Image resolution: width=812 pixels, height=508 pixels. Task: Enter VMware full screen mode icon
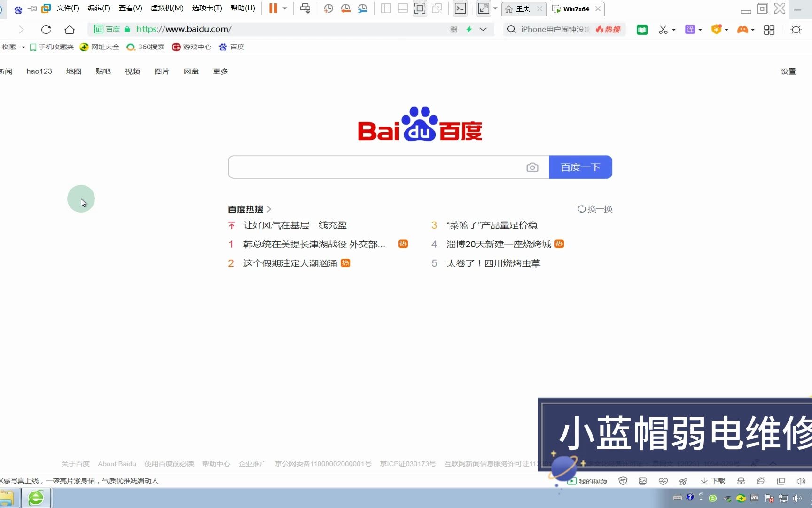pyautogui.click(x=420, y=8)
